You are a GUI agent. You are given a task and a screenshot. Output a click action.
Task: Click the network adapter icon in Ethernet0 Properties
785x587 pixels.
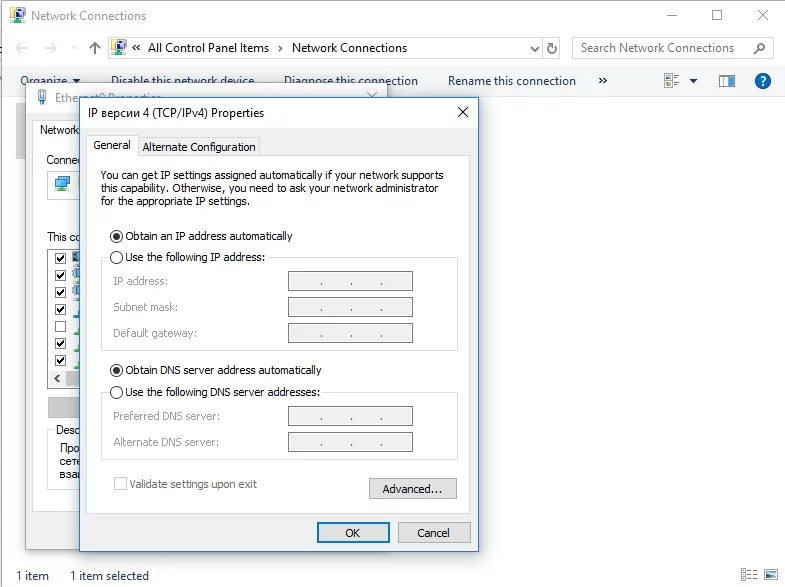coord(63,184)
